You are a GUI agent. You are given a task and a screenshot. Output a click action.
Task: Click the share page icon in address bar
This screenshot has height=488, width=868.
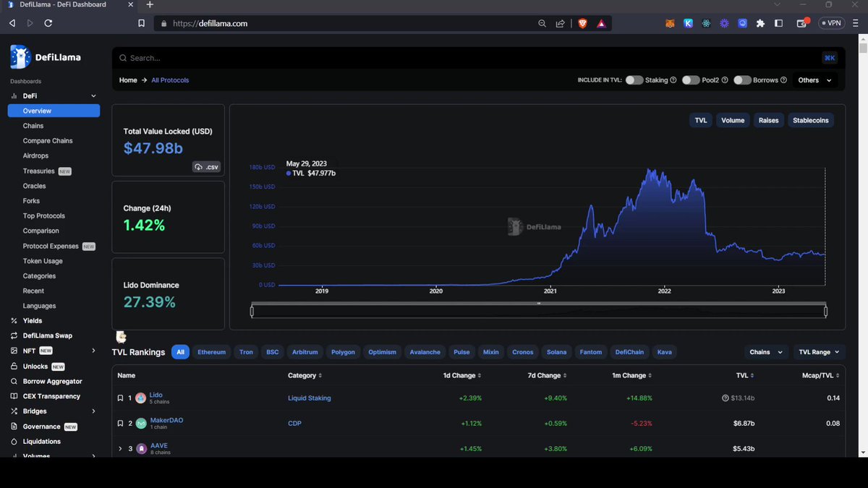pos(560,23)
